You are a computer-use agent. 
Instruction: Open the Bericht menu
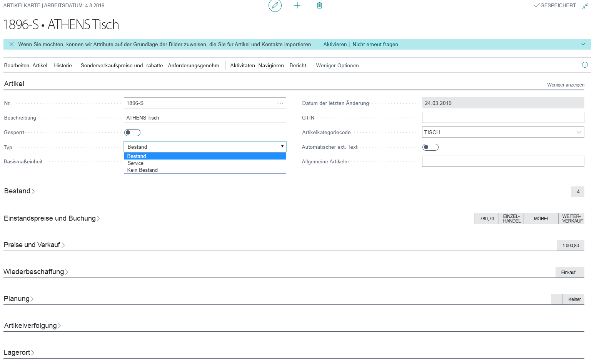[298, 65]
